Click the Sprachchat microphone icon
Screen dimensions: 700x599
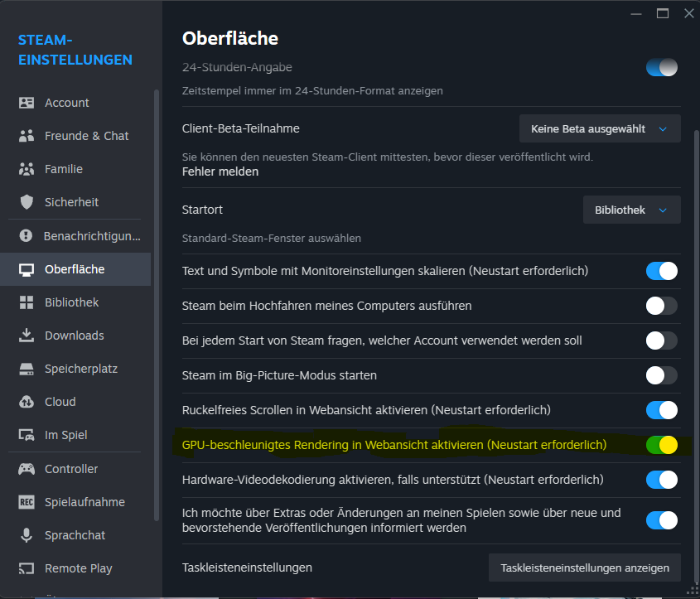(x=27, y=535)
